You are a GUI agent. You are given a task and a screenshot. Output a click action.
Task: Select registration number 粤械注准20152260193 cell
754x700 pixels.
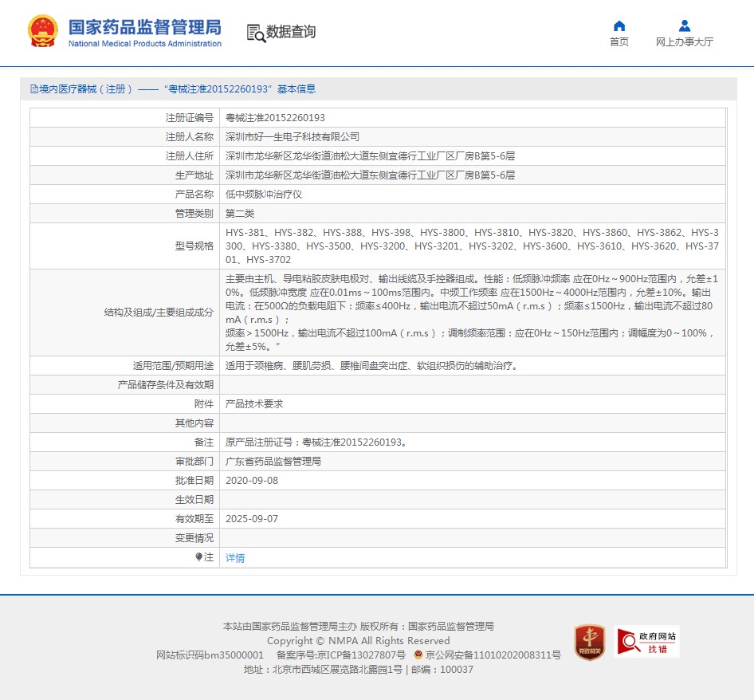coord(275,118)
